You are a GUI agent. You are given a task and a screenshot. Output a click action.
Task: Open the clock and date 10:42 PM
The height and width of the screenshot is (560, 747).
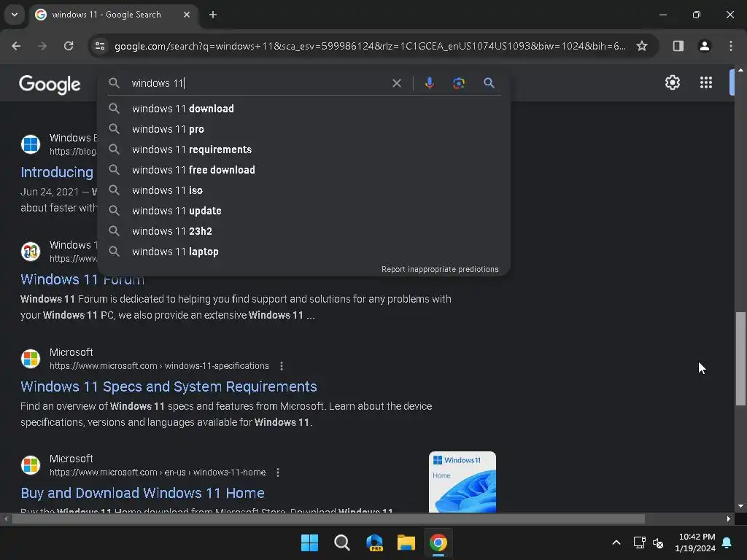point(695,542)
